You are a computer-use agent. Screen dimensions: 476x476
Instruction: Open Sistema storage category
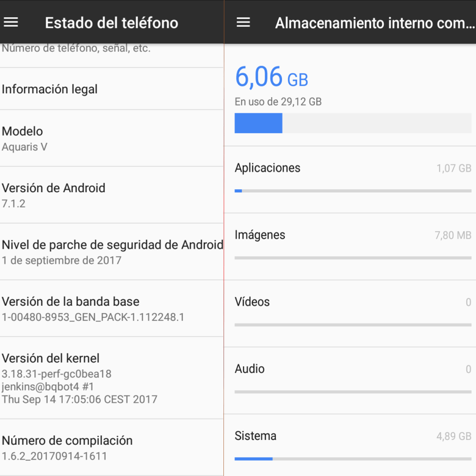[350, 445]
